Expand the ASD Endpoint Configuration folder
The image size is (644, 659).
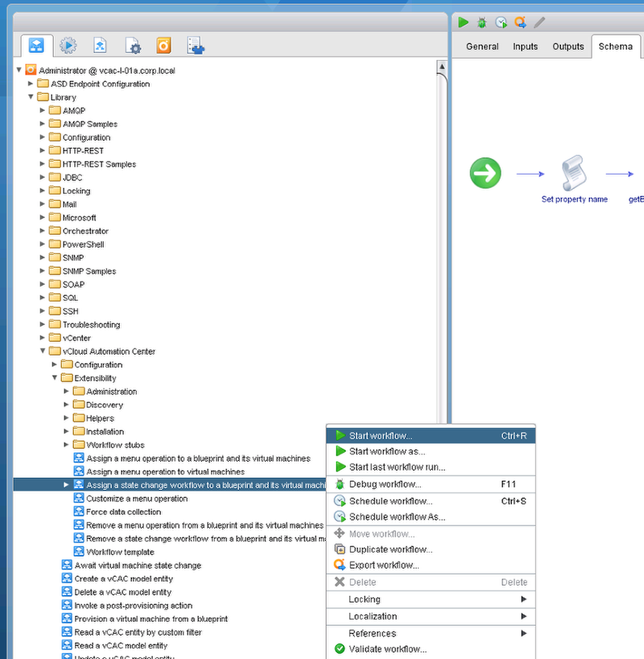click(x=31, y=84)
